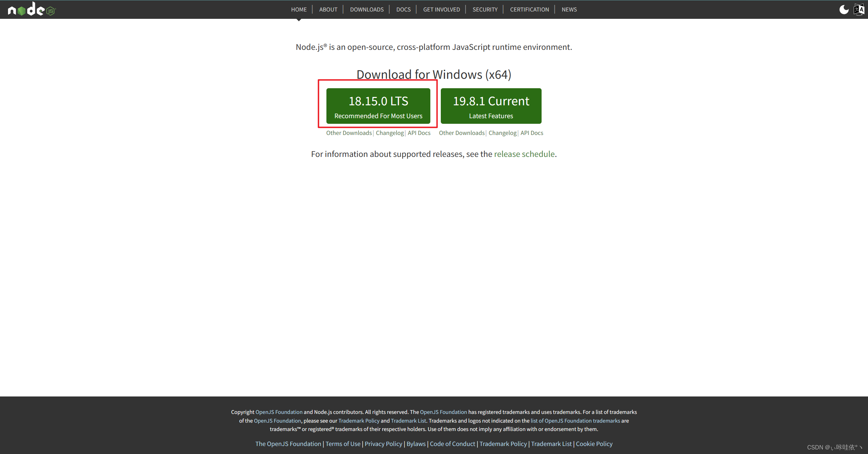The width and height of the screenshot is (868, 454).
Task: Open Other Downloads under LTS
Action: coord(349,133)
